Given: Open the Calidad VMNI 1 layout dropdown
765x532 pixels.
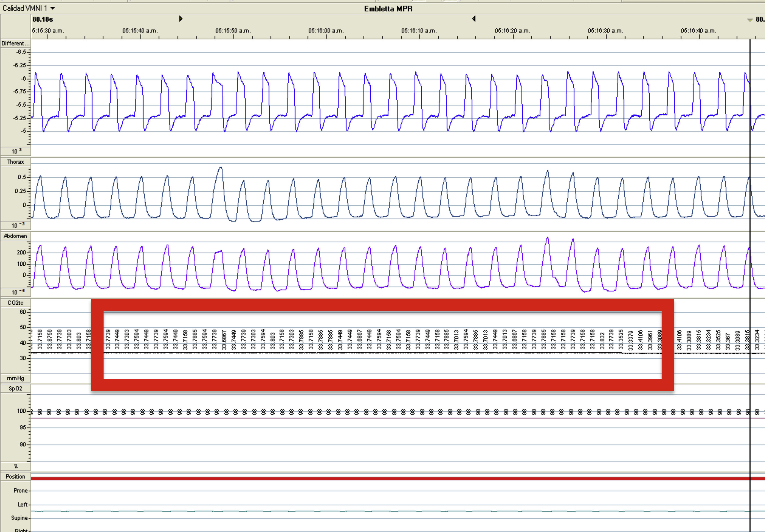Looking at the screenshot, I should [52, 8].
